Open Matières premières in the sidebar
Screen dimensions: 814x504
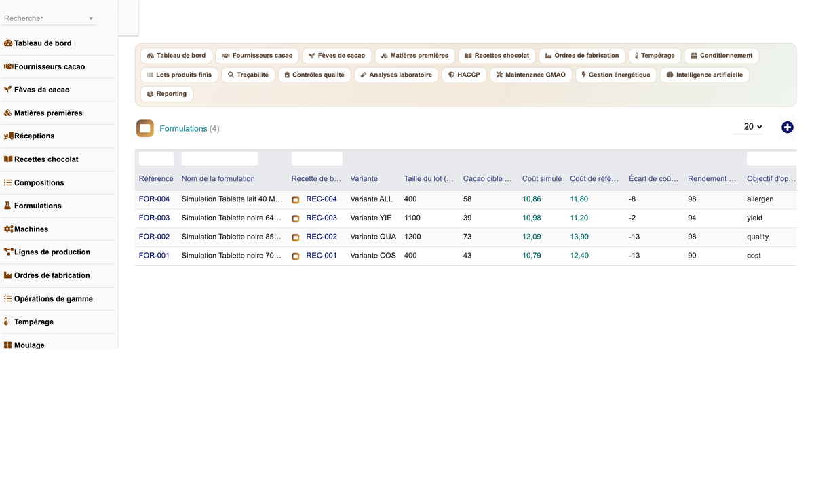[43, 113]
